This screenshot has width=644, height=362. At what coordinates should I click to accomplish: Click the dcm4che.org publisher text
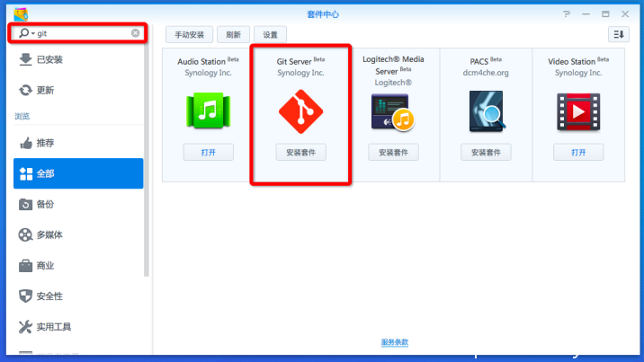[x=486, y=73]
